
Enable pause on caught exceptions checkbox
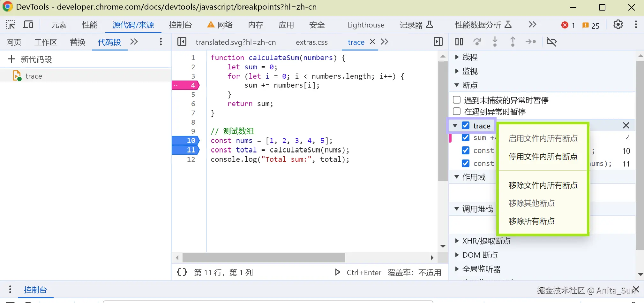457,111
